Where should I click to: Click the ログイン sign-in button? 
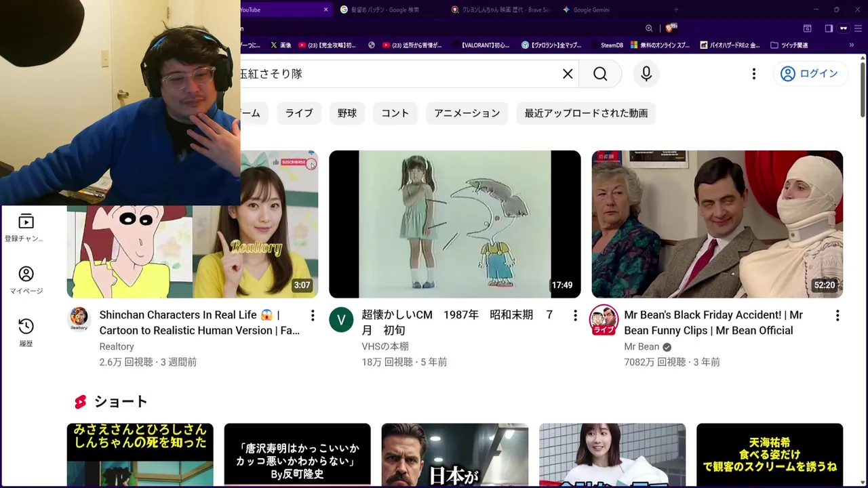810,74
